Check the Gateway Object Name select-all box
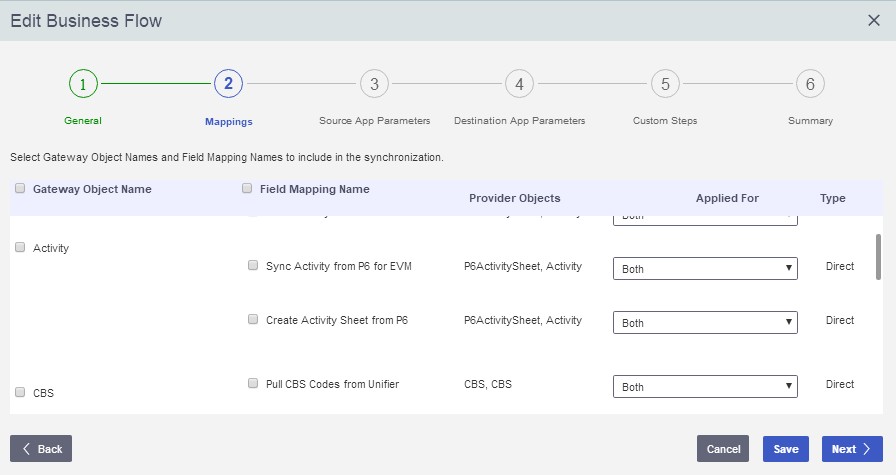Image resolution: width=896 pixels, height=475 pixels. pyautogui.click(x=20, y=188)
